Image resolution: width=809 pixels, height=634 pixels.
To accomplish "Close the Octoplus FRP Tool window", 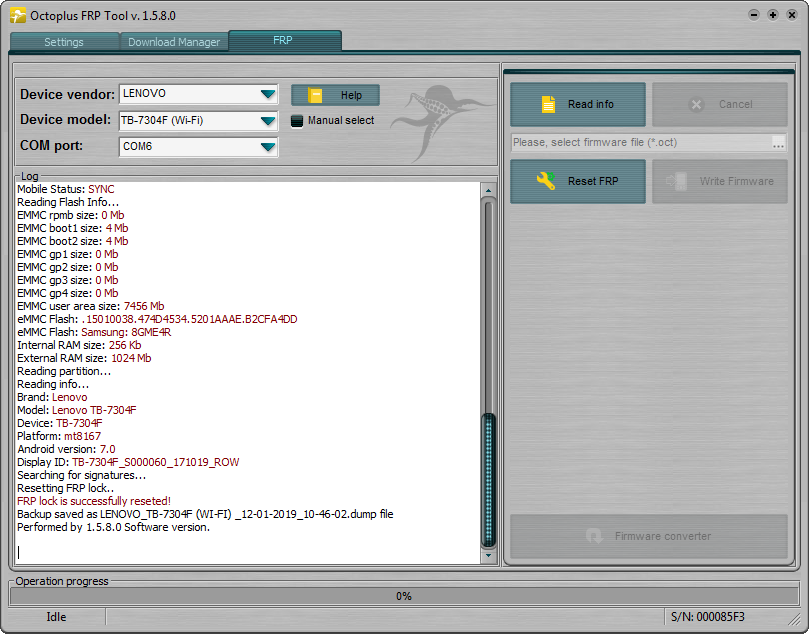I will [x=792, y=15].
